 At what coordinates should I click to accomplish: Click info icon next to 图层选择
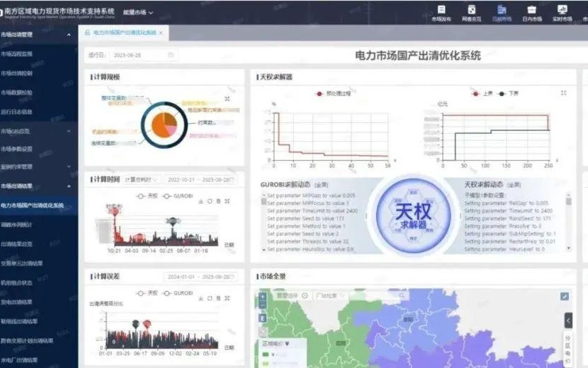pyautogui.click(x=305, y=295)
